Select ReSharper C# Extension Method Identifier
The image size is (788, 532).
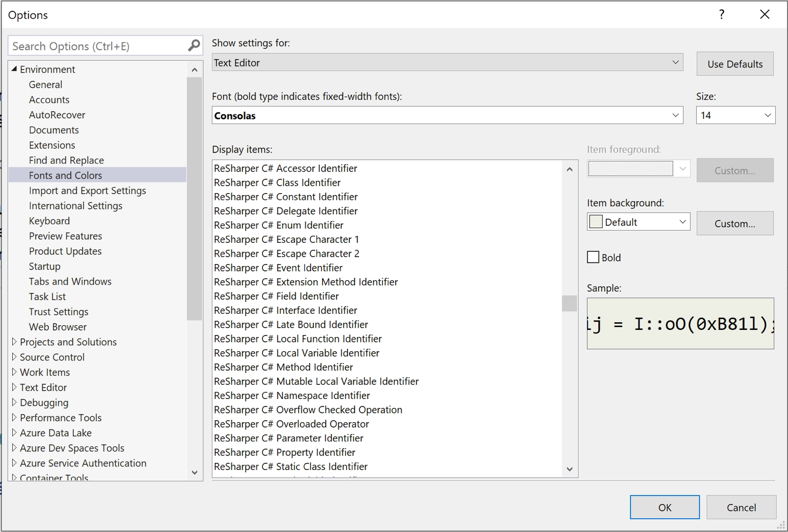306,282
